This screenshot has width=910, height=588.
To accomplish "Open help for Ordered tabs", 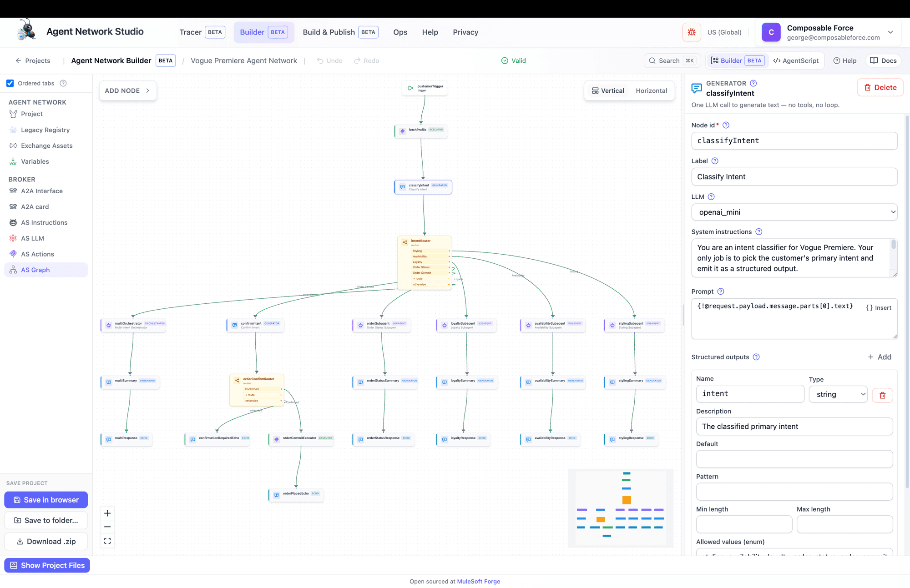I will click(x=63, y=83).
